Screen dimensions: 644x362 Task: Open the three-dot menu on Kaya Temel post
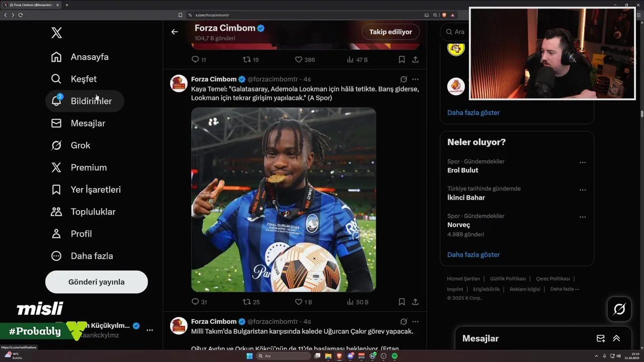coord(415,79)
